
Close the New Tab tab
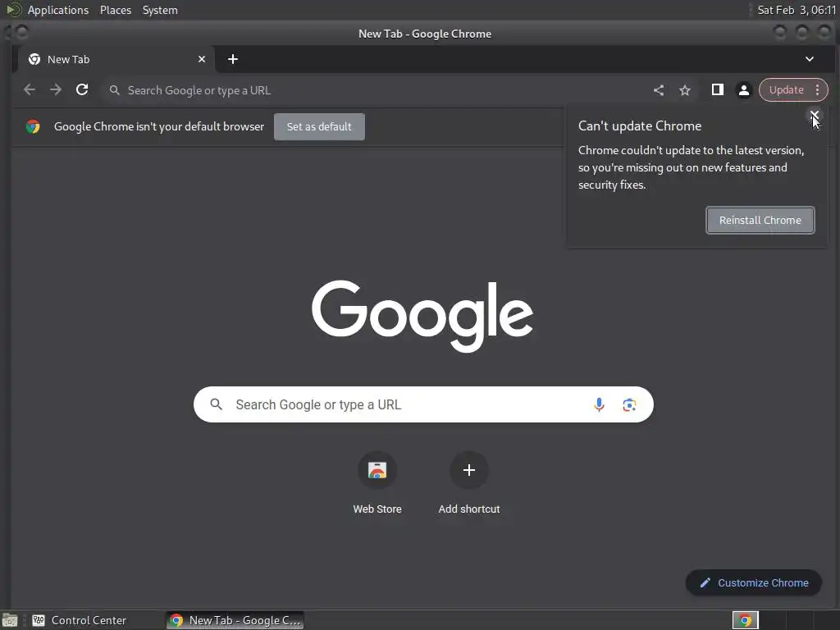pyautogui.click(x=202, y=59)
